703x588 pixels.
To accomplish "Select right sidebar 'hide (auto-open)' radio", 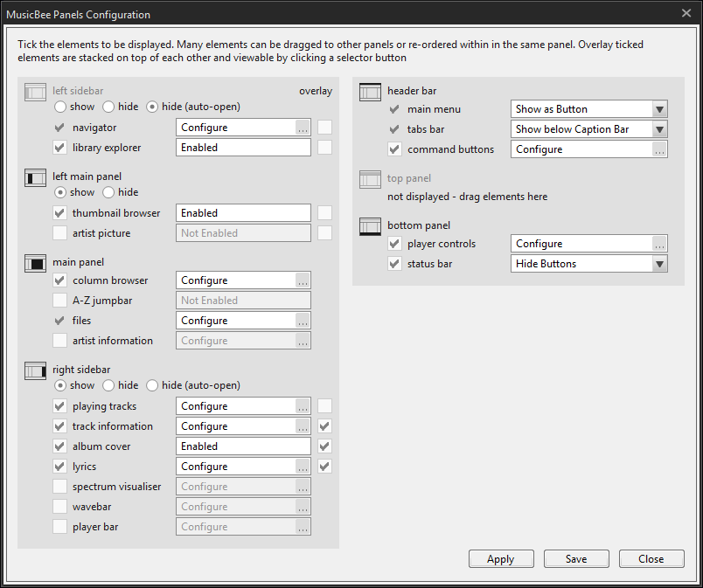I will [x=152, y=385].
